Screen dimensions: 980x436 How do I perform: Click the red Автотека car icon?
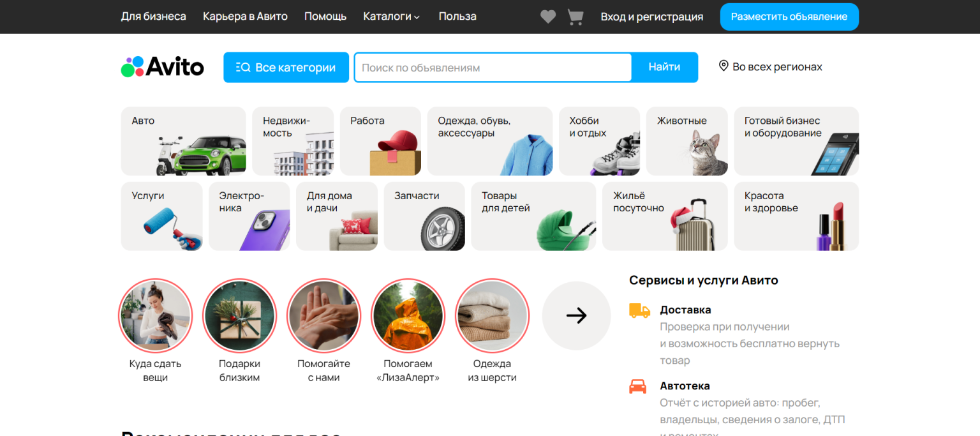(637, 386)
